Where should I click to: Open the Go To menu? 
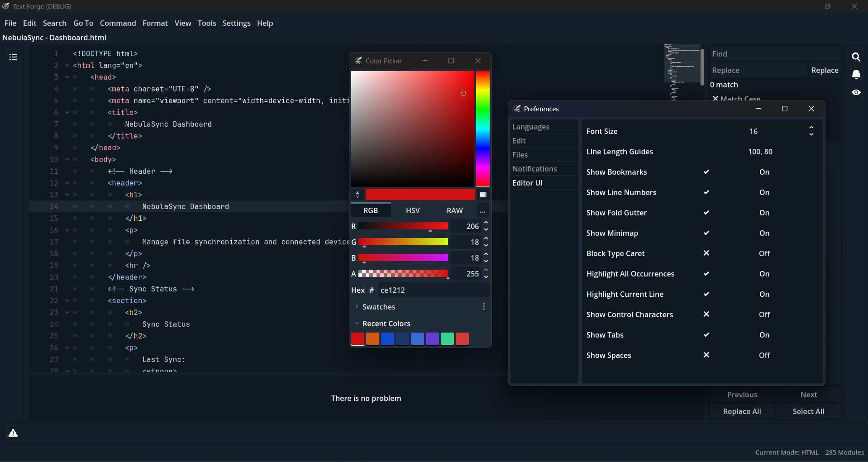click(83, 23)
